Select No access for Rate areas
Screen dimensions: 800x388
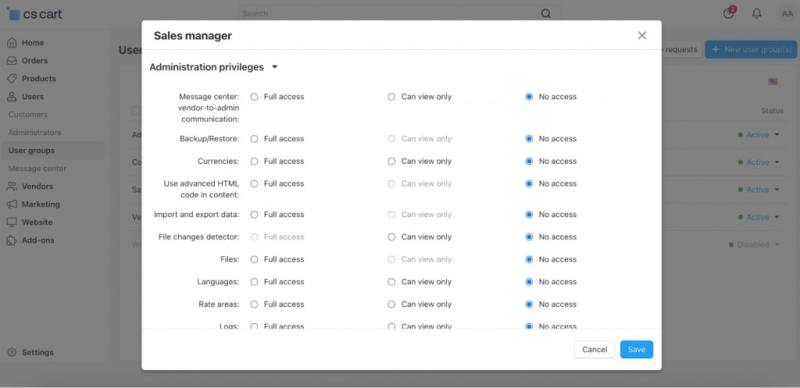point(529,304)
